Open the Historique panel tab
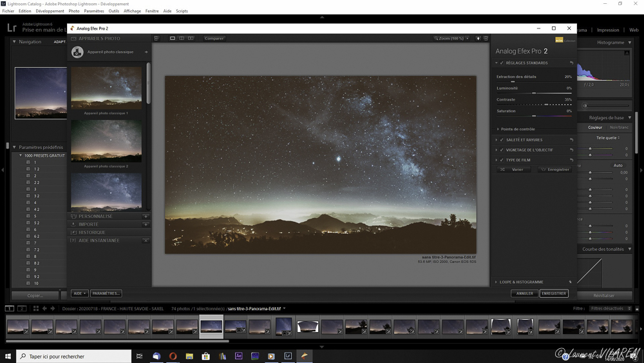The height and width of the screenshot is (363, 644). point(91,233)
